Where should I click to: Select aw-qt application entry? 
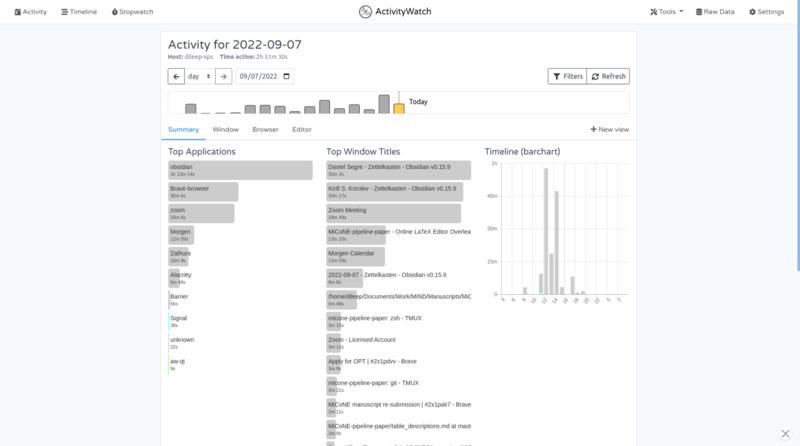click(x=177, y=364)
